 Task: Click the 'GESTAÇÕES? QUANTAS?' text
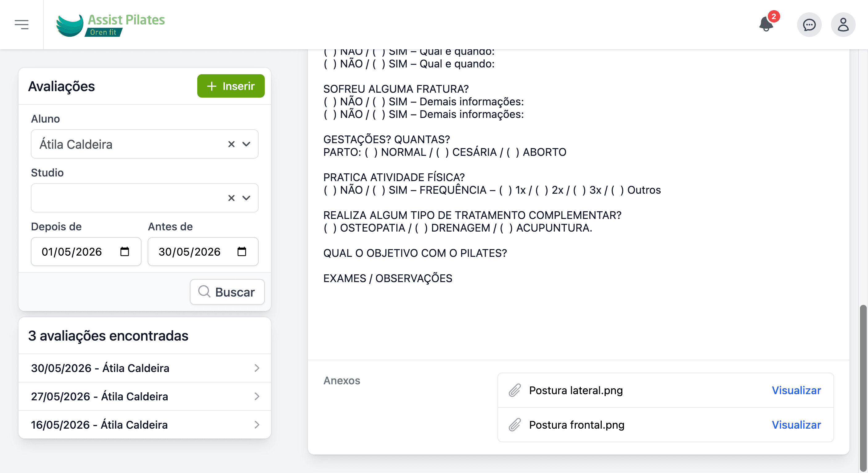pyautogui.click(x=387, y=139)
